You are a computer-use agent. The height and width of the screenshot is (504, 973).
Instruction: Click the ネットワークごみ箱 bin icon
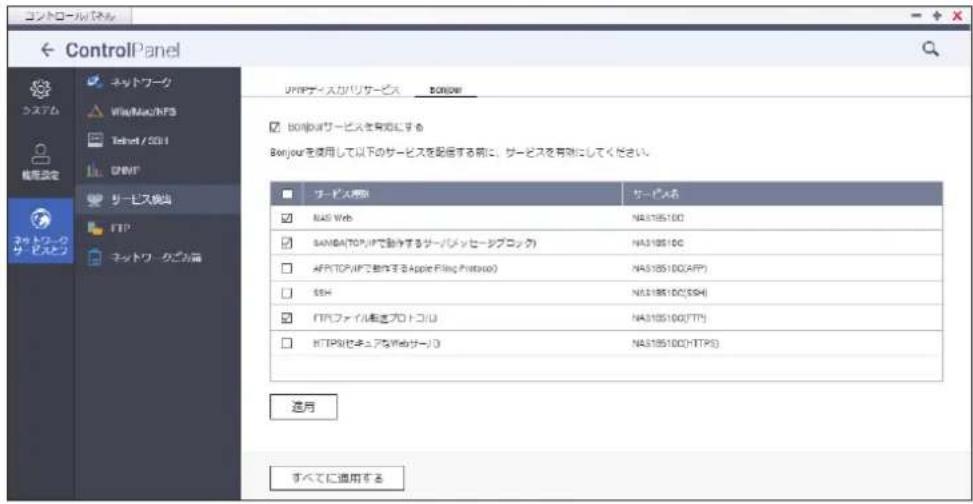click(94, 258)
